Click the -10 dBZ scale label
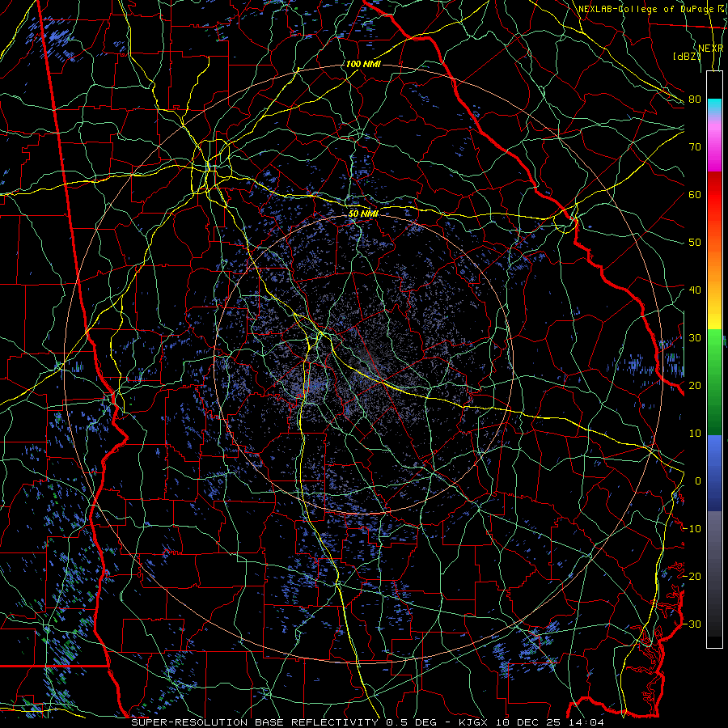 692,528
